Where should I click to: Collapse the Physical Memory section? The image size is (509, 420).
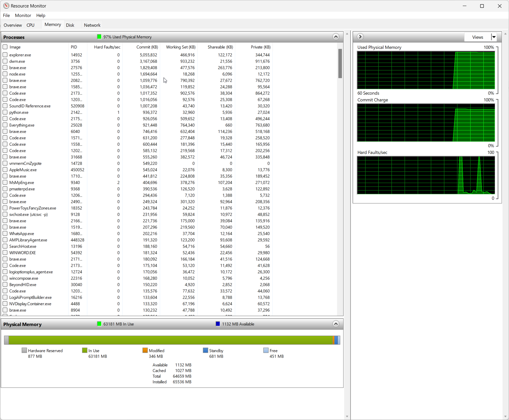tap(336, 324)
